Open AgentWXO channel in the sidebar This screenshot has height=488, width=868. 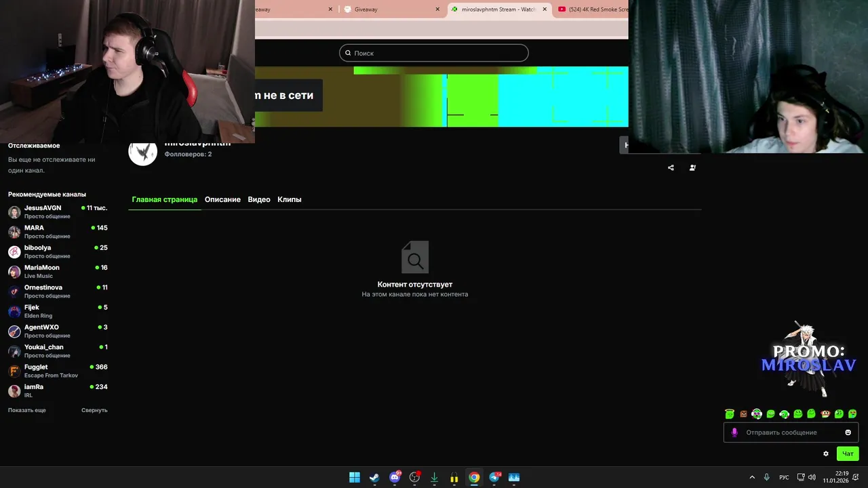[58, 331]
